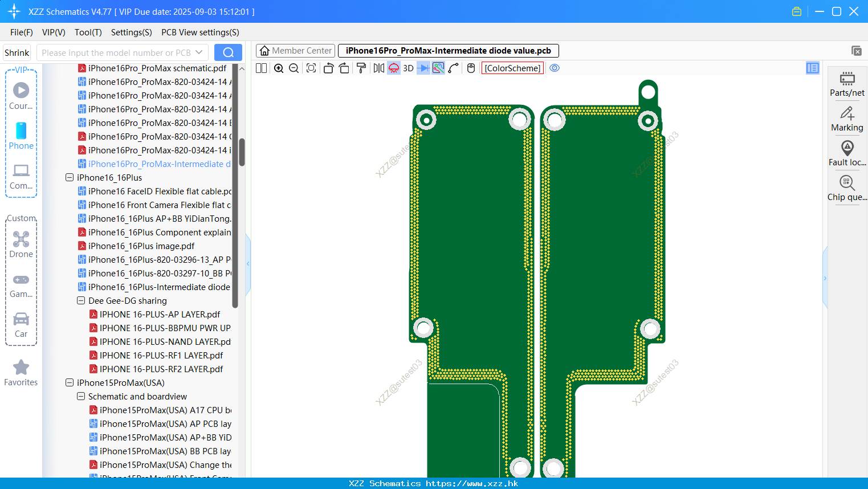Open the Chip query tool
Screen dimensions: 868x489
pos(847,188)
